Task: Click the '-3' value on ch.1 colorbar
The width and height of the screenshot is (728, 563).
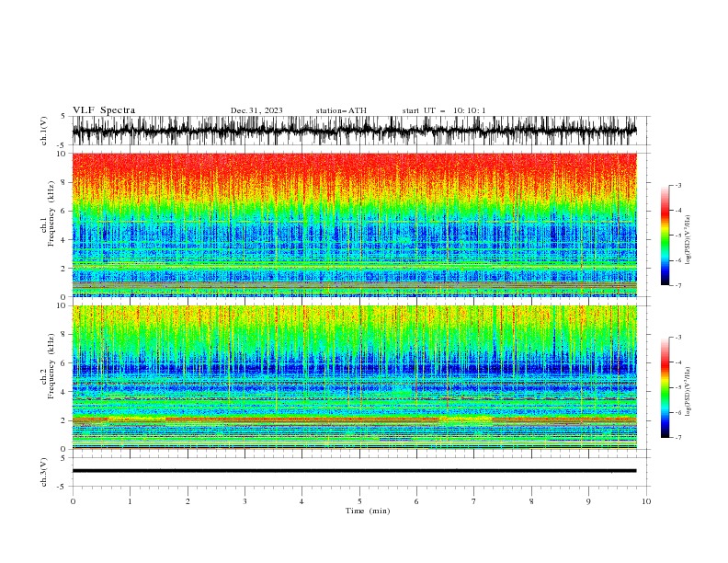Action: [x=677, y=185]
